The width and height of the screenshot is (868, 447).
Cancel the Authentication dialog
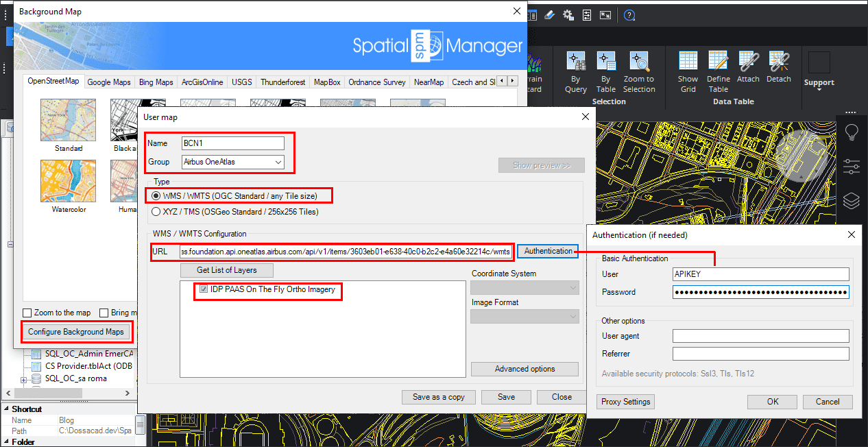click(828, 402)
